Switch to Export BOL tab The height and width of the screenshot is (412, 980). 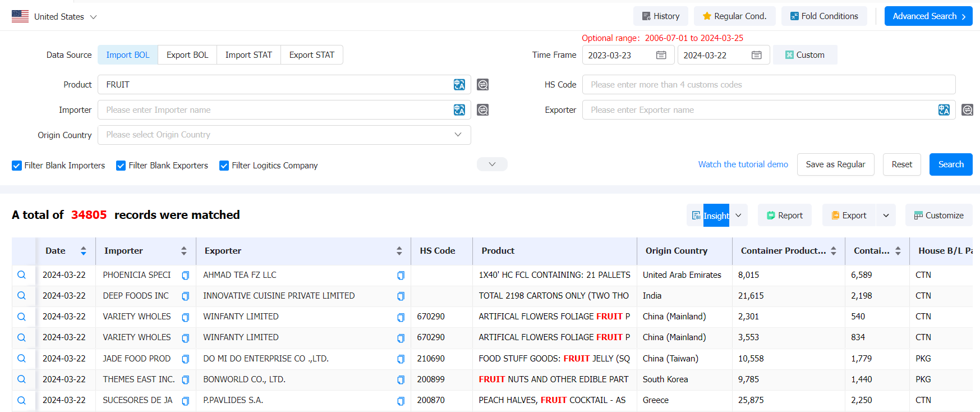pyautogui.click(x=187, y=55)
